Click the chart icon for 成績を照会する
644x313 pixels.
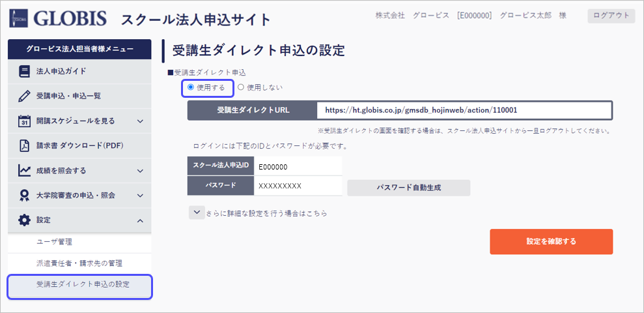pyautogui.click(x=24, y=170)
